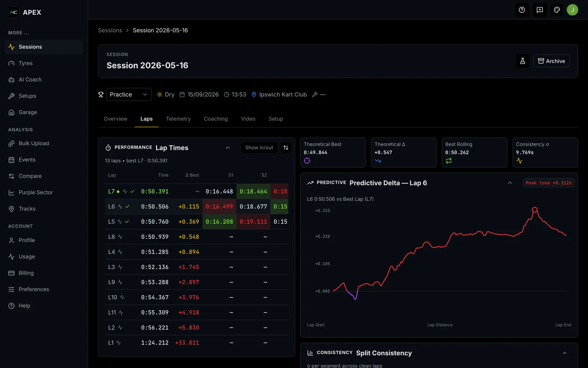Switch to the Coaching tab

(216, 119)
